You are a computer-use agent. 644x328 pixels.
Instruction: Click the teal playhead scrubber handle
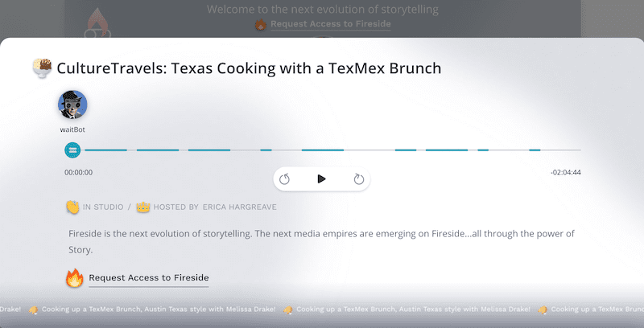[72, 150]
